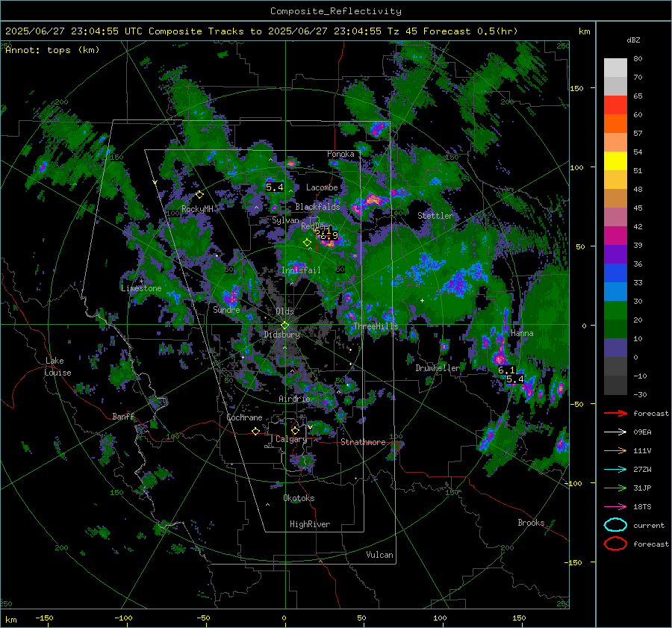Screen dimensions: 672x628
Task: Select the purple 39 dBZ color swatch
Action: [x=615, y=254]
